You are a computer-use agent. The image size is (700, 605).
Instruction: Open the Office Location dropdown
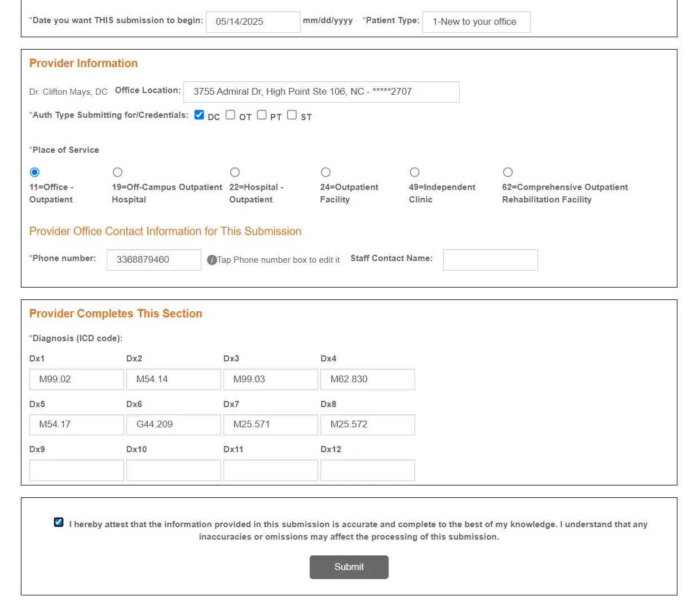[322, 92]
